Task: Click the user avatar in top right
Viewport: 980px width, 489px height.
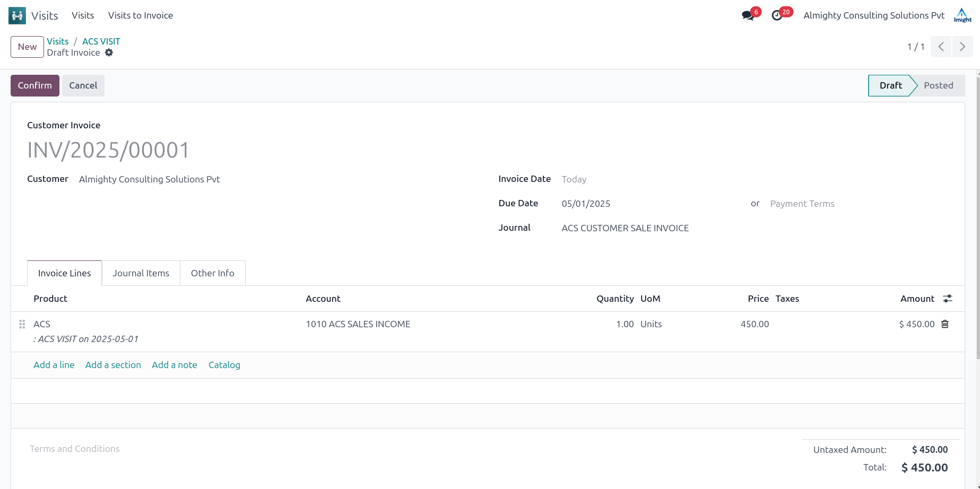Action: (x=962, y=15)
